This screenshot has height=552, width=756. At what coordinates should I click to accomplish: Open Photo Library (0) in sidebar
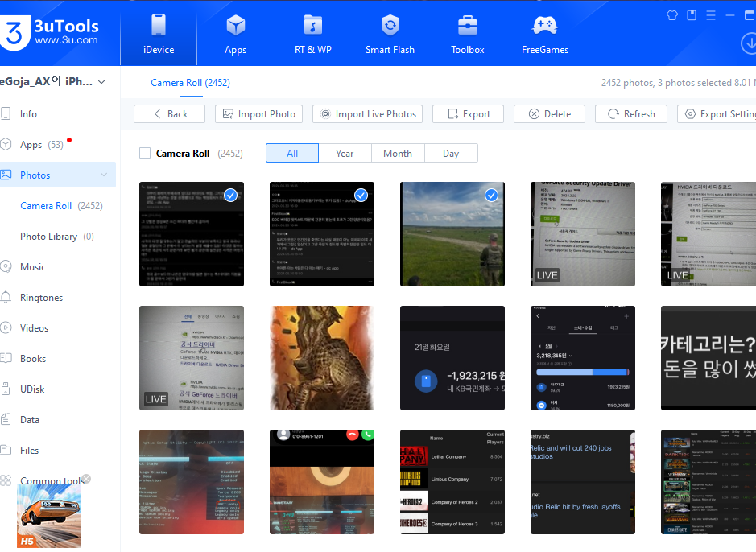(x=57, y=237)
